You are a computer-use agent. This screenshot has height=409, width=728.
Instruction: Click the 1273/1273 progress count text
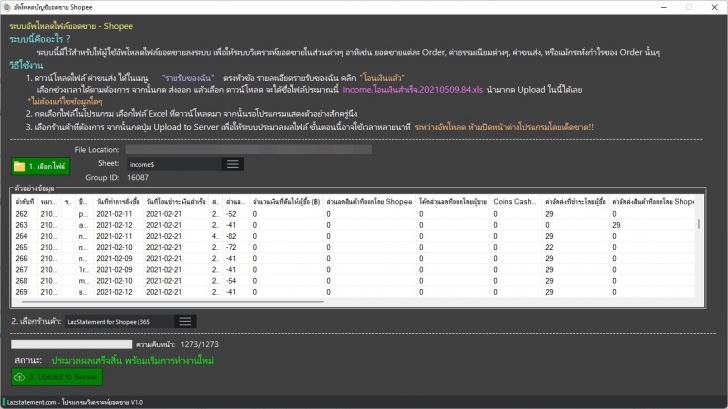200,344
